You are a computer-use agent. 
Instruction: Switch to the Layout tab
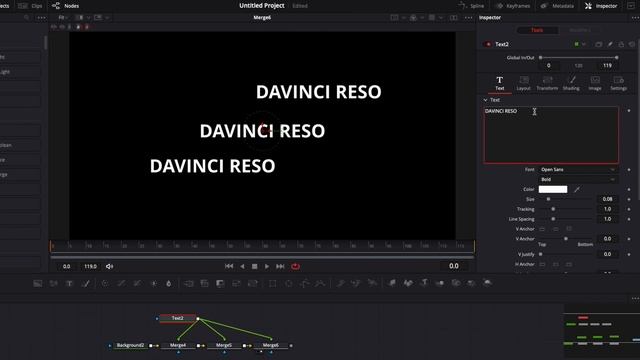[x=523, y=83]
